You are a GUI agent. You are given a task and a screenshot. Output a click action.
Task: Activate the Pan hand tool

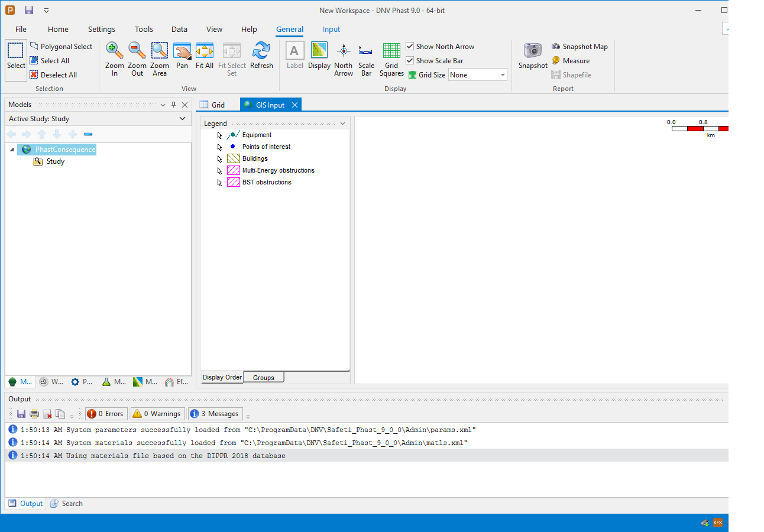tap(182, 56)
